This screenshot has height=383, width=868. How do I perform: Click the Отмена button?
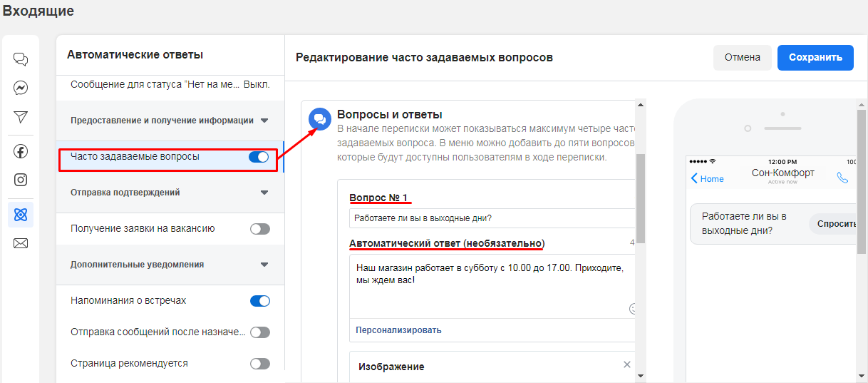click(x=743, y=58)
